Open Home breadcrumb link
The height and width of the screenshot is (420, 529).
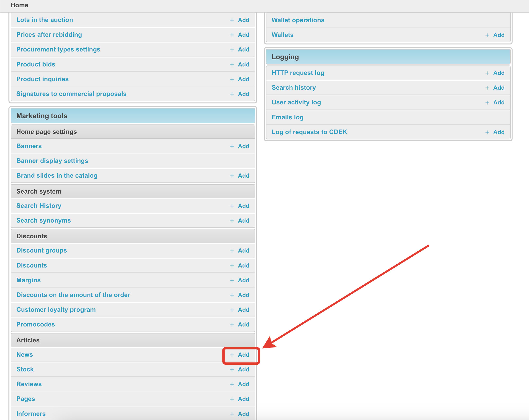click(x=19, y=5)
